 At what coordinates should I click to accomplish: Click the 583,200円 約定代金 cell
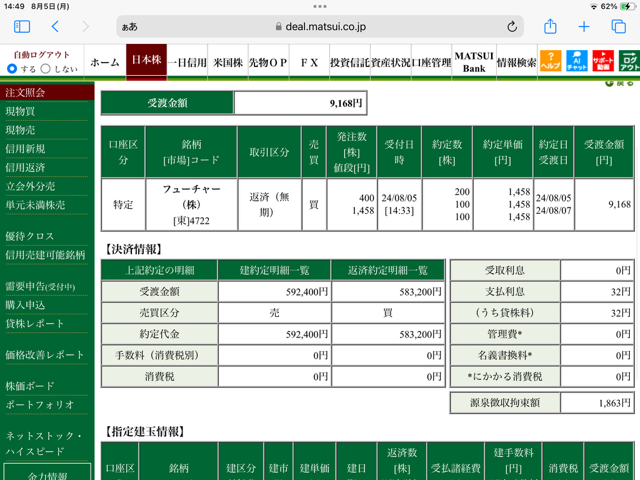point(388,334)
